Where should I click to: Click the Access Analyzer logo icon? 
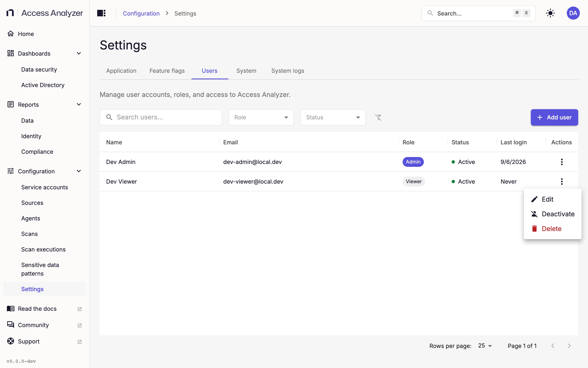(x=10, y=13)
